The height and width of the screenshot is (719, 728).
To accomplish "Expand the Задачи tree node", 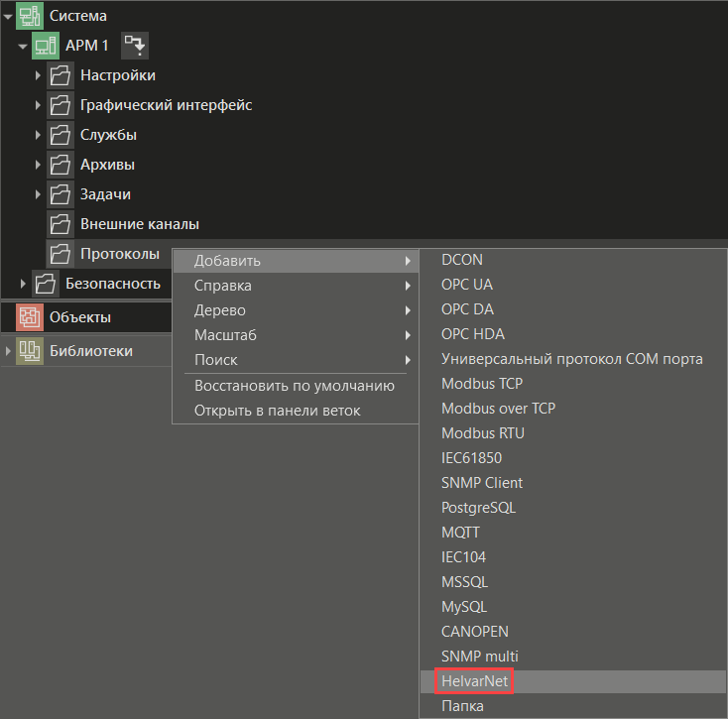I will click(x=38, y=194).
